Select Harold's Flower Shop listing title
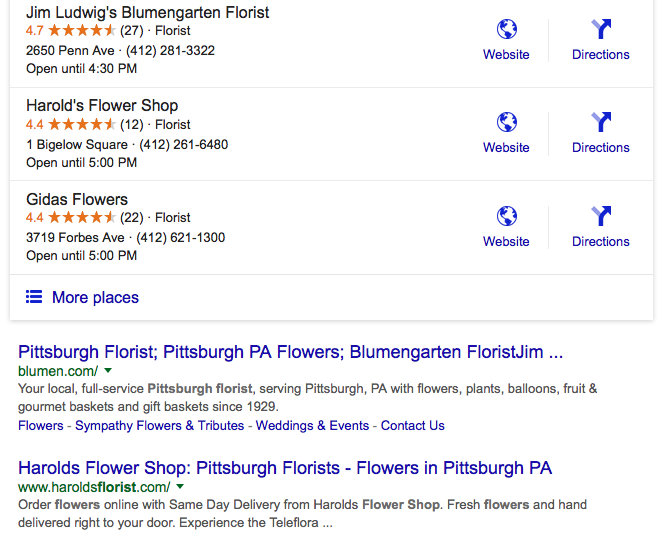Screen dimensions: 664x539 point(102,106)
